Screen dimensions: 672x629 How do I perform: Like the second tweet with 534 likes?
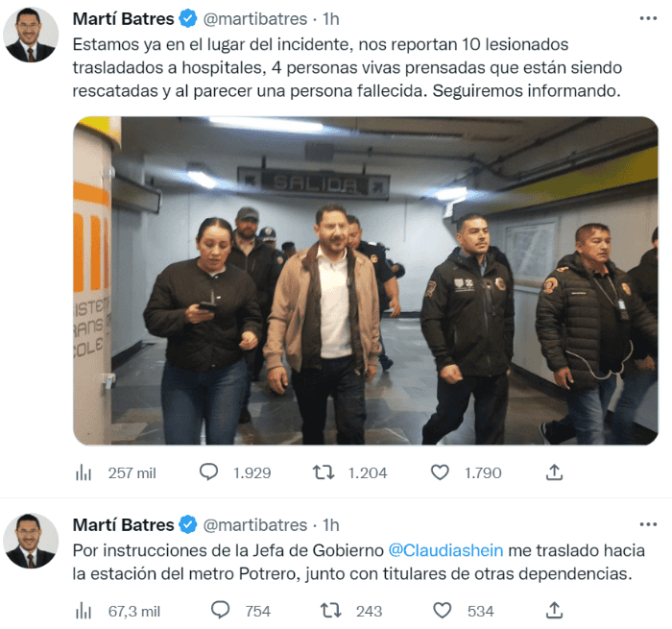(x=442, y=611)
